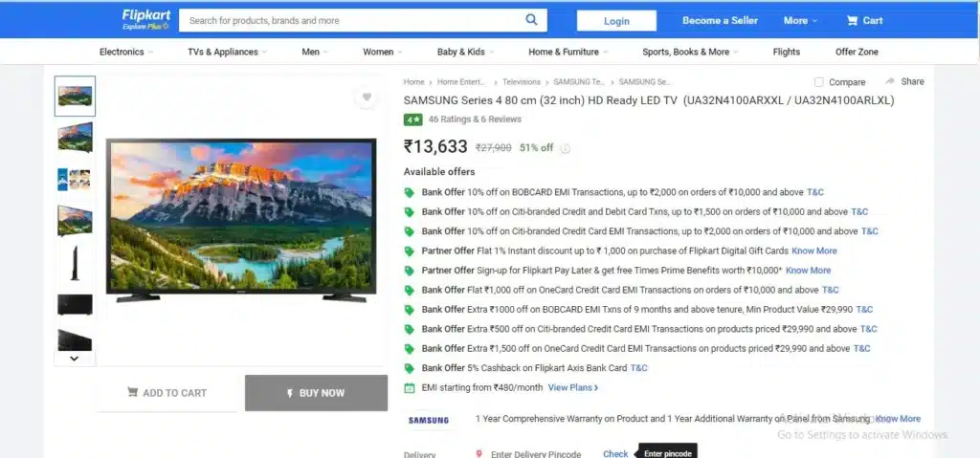Image resolution: width=980 pixels, height=458 pixels.
Task: Click the Samsung brand logo
Action: tap(429, 420)
